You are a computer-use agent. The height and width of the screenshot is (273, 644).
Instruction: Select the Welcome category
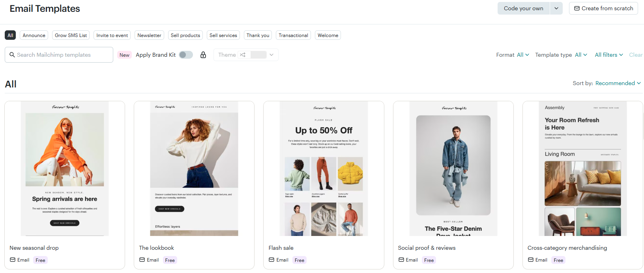tap(328, 35)
